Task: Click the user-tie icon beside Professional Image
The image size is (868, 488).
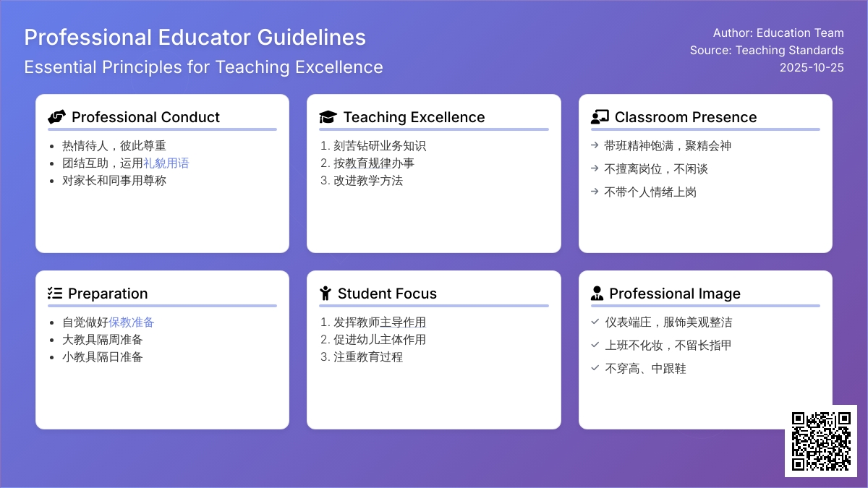Action: click(x=597, y=294)
